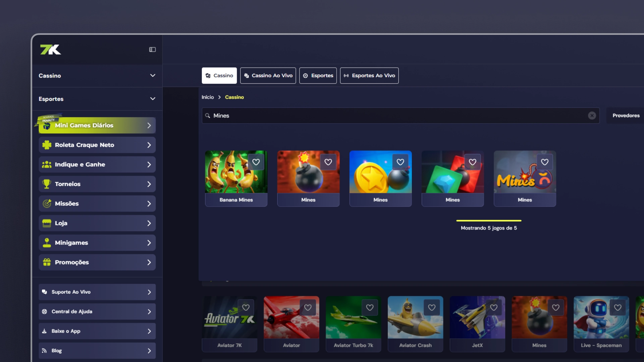The width and height of the screenshot is (644, 362).
Task: Open the Minigames arrow
Action: coord(149,243)
